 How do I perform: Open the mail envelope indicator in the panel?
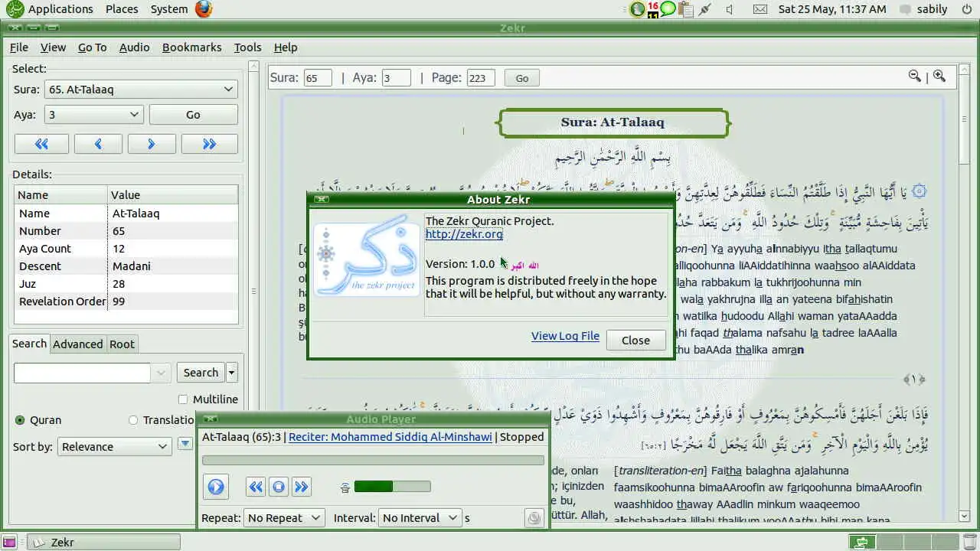(x=759, y=9)
